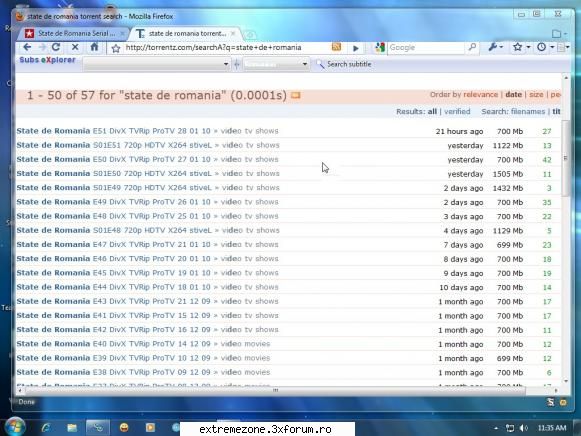The width and height of the screenshot is (581, 436).
Task: Click the Google search input field
Action: coord(425,47)
